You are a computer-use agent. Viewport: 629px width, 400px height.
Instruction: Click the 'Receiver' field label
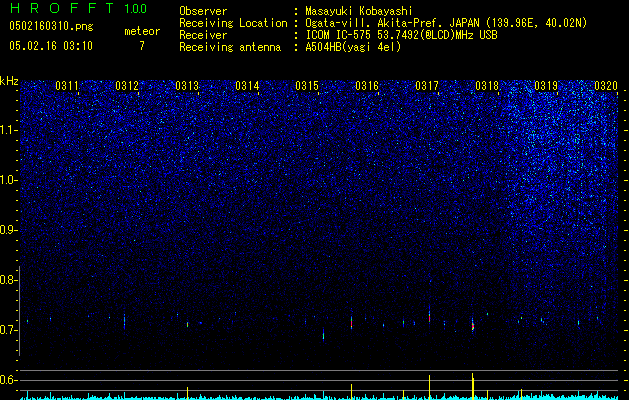pyautogui.click(x=203, y=35)
